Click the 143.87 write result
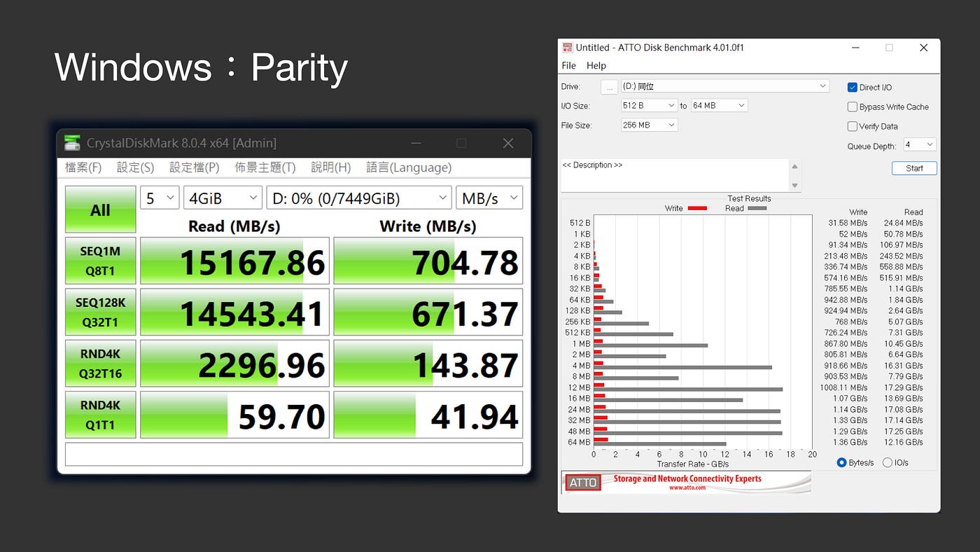The width and height of the screenshot is (980, 552). (428, 364)
